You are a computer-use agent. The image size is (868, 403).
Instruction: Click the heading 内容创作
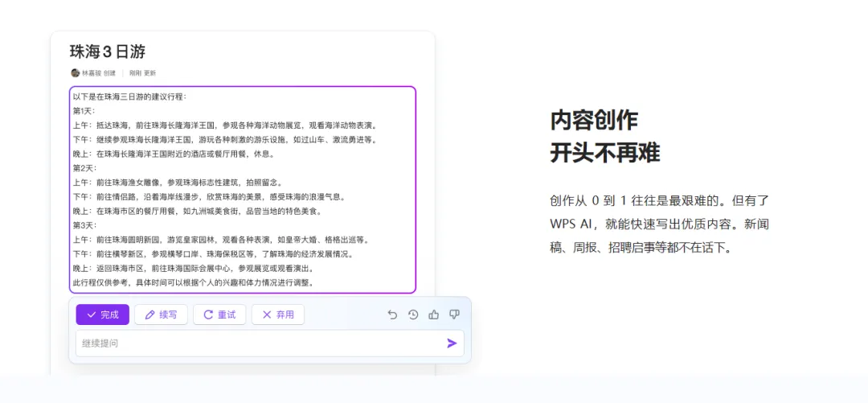594,121
